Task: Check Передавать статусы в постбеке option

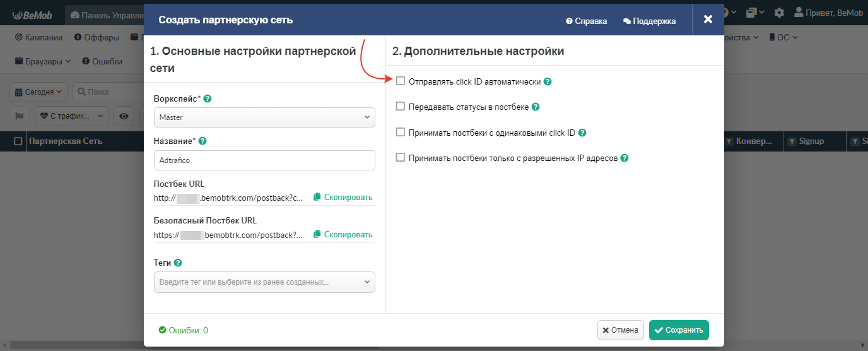Action: (400, 107)
